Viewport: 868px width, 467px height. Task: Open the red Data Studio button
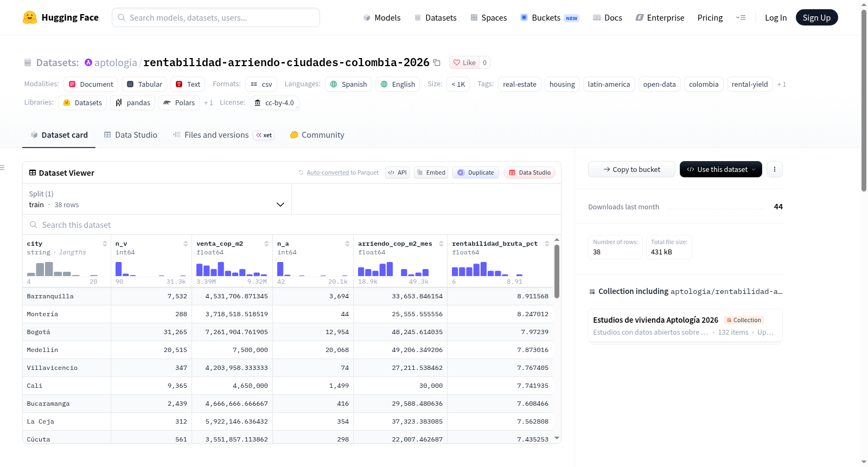[529, 172]
